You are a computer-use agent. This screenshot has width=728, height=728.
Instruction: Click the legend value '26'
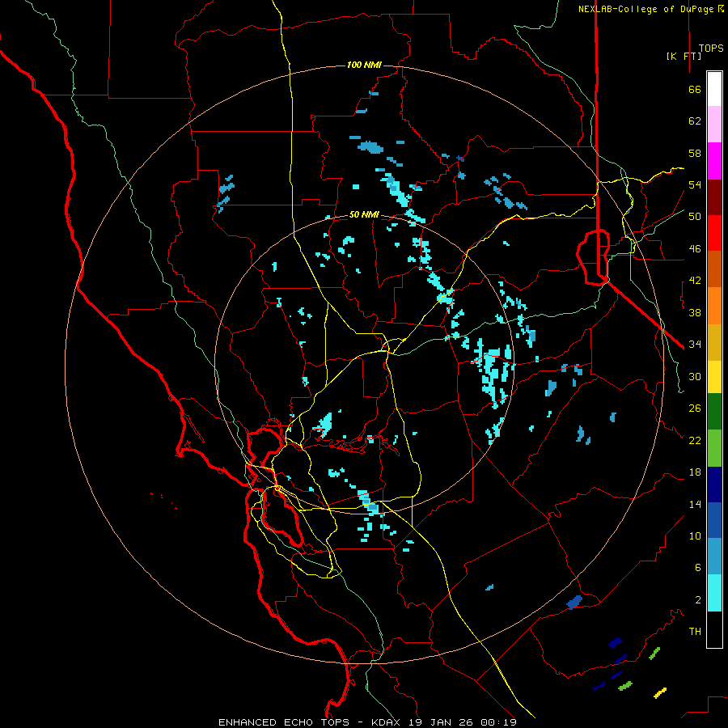tap(695, 408)
